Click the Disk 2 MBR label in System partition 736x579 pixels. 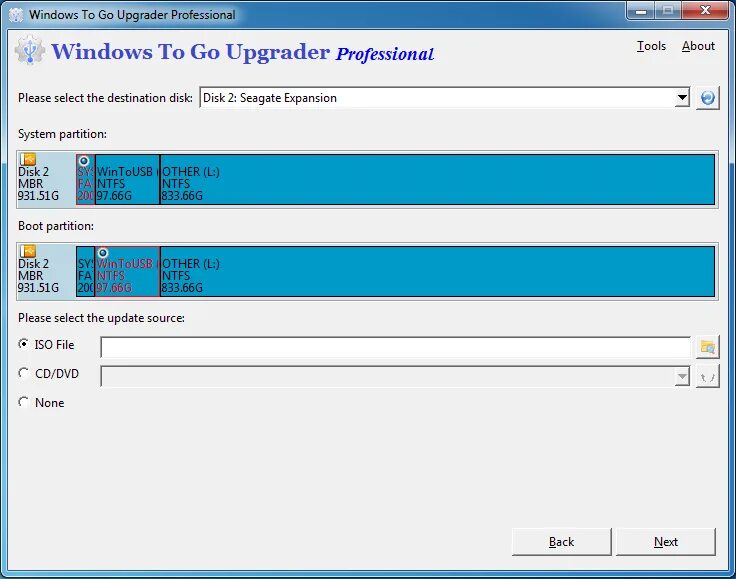pyautogui.click(x=38, y=184)
